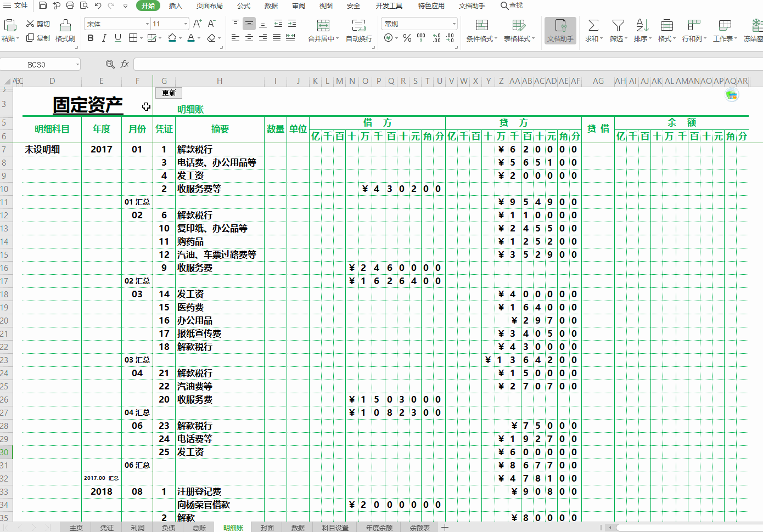Image resolution: width=763 pixels, height=532 pixels.
Task: Open the 行和列 rows and columns button
Action: (x=694, y=31)
